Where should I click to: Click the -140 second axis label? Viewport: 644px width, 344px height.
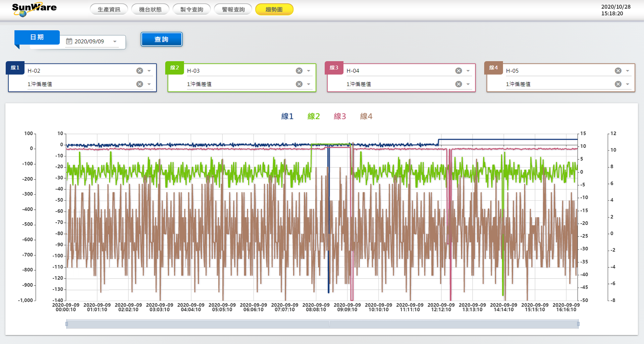(x=58, y=300)
